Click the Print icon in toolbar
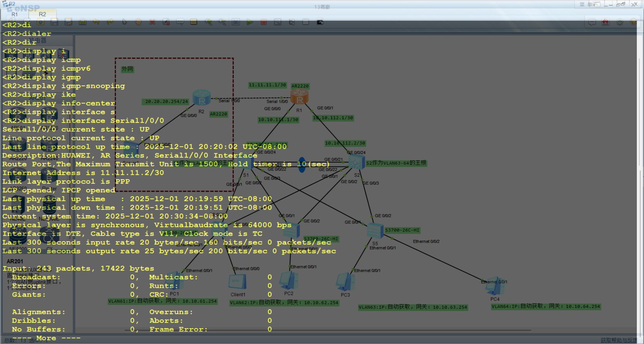Viewport: 644px width, 344px height. [83, 22]
